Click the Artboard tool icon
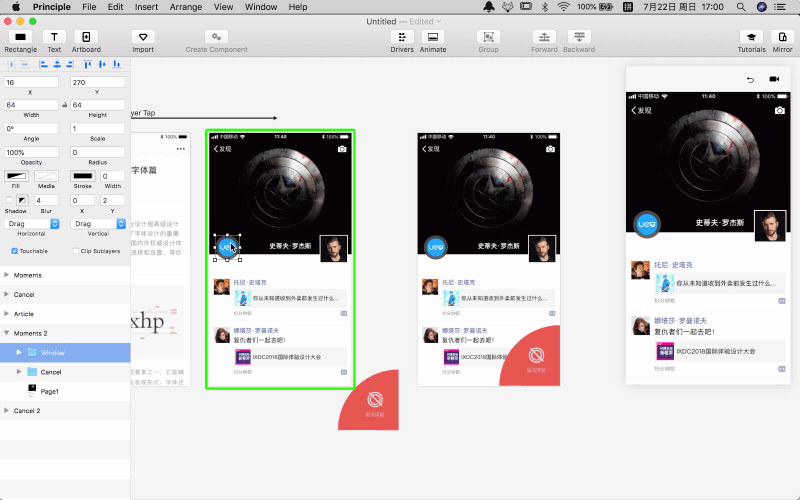The width and height of the screenshot is (800, 500). coord(86,37)
